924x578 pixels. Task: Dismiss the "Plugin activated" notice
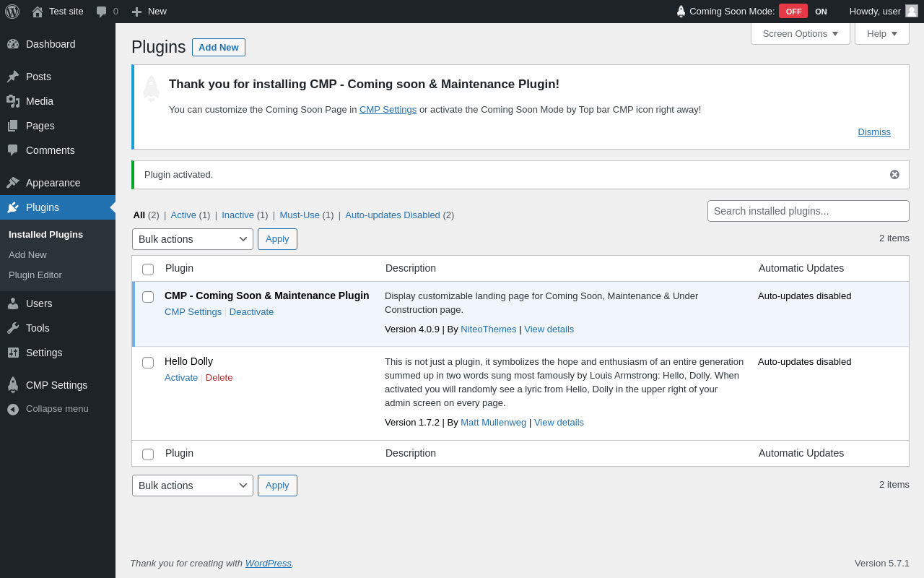[x=894, y=175]
